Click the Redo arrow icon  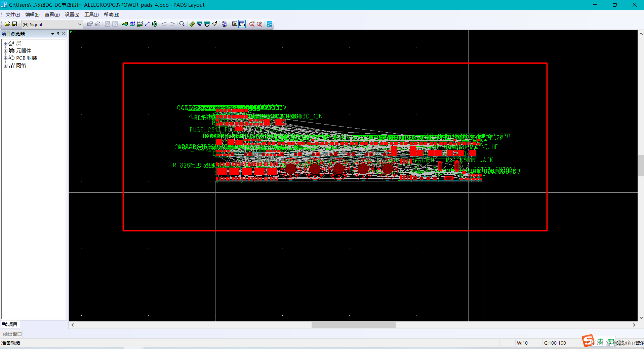click(x=172, y=24)
